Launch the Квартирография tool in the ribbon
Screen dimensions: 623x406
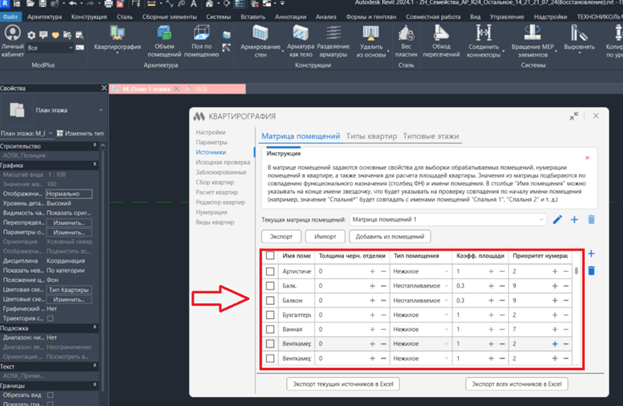[x=117, y=38]
